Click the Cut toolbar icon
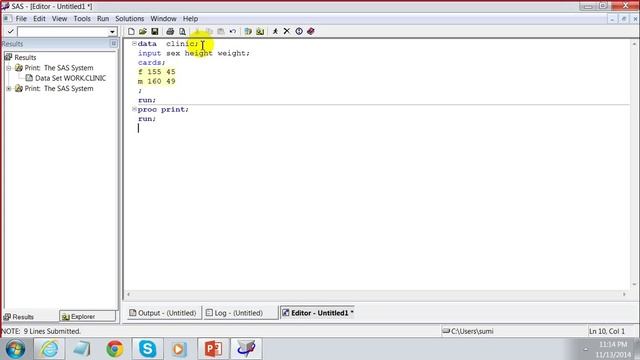 point(197,31)
